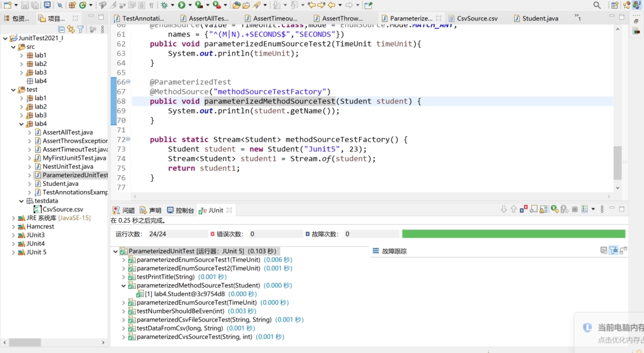Screen dimensions: 644x353
Task: Open the Test Run History dropdown
Action: (x=593, y=209)
